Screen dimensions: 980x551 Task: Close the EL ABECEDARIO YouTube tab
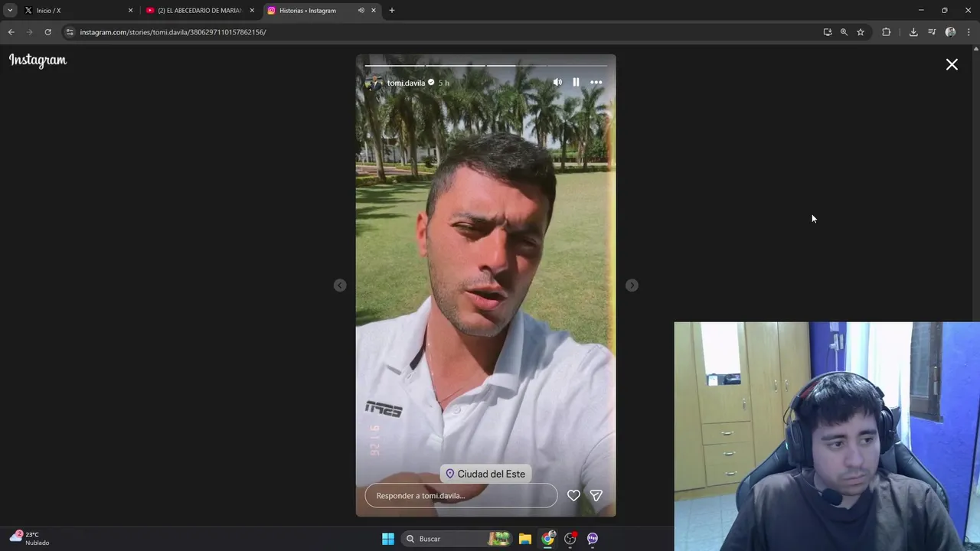click(x=252, y=11)
